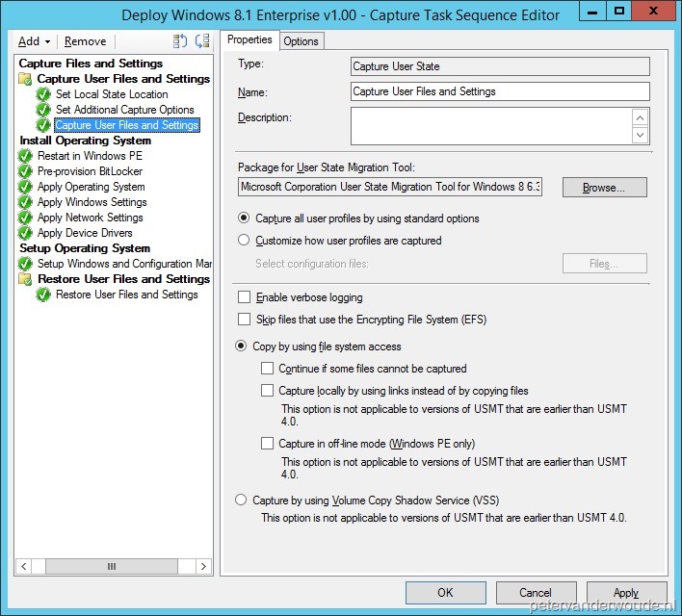
Task: Select the Restore User Files and Settings group folder icon
Action: click(x=26, y=279)
